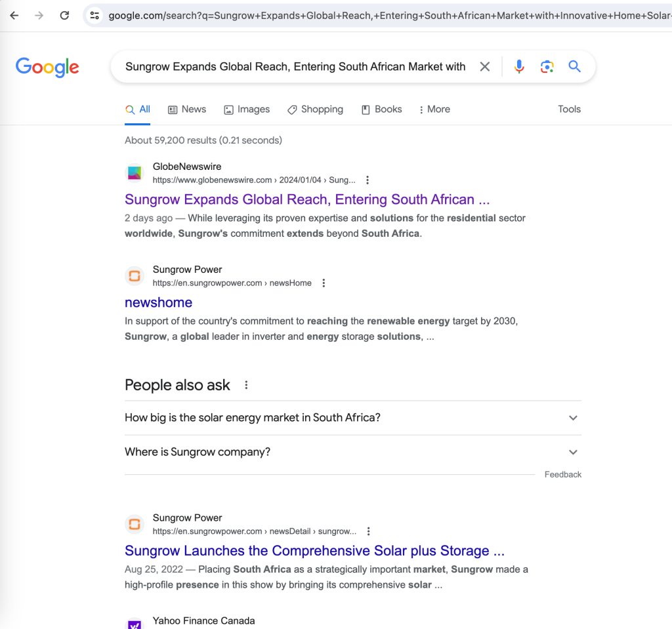The width and height of the screenshot is (672, 629).
Task: Select the All results tab
Action: click(138, 110)
